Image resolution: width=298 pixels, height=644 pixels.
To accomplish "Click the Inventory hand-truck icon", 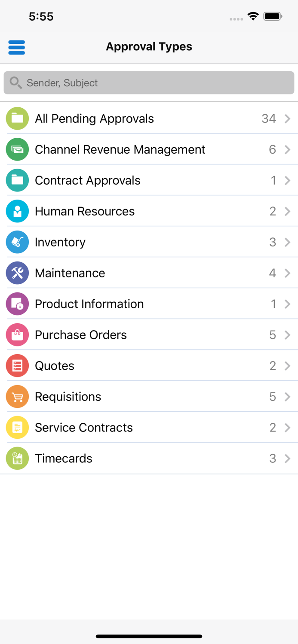I will (17, 242).
